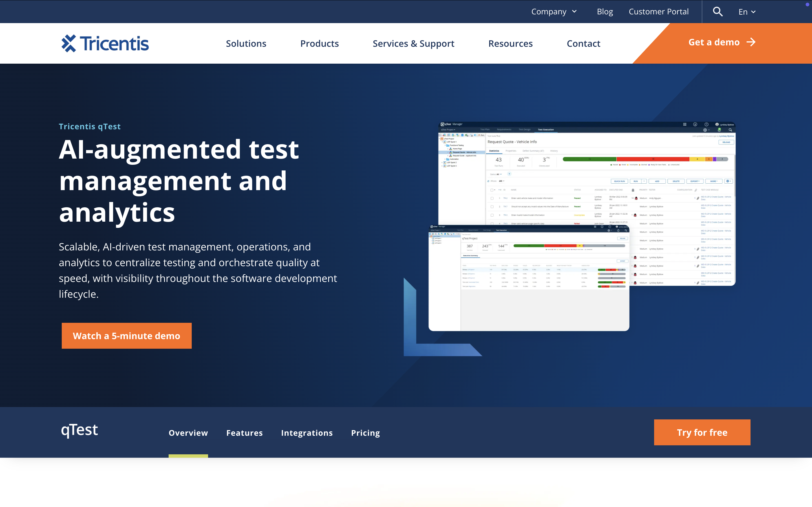The image size is (812, 507).
Task: Open the Customer Portal link
Action: [x=658, y=12]
